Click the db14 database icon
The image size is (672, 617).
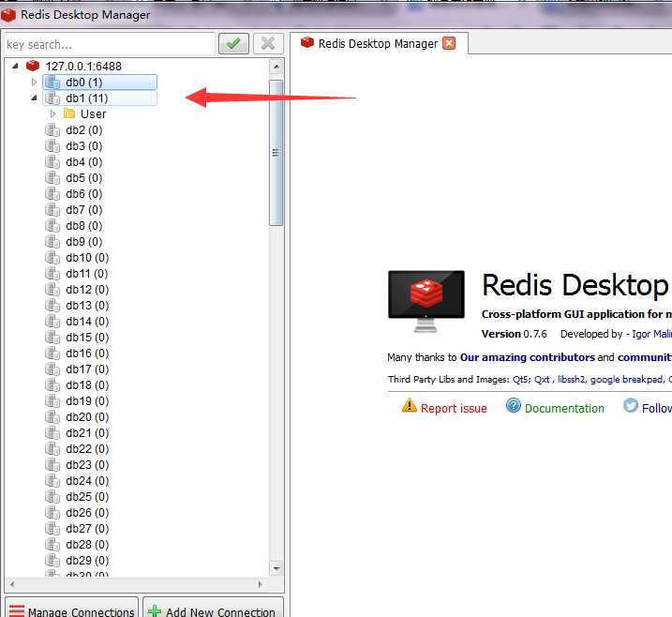click(52, 321)
